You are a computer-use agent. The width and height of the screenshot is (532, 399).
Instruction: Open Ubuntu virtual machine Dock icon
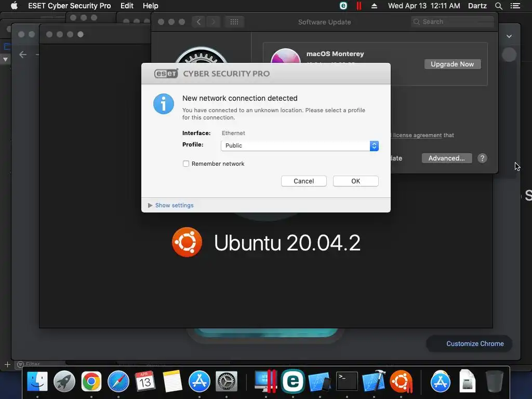(401, 381)
